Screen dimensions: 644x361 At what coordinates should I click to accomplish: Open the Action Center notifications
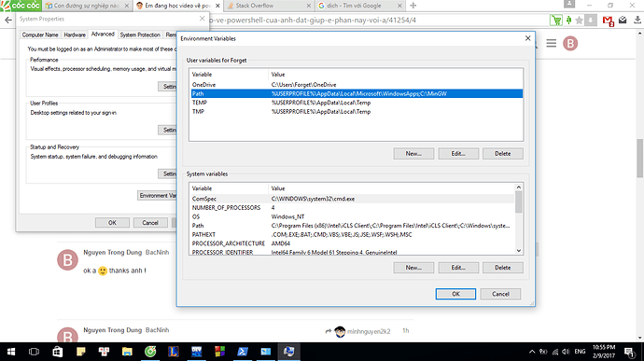(x=629, y=352)
